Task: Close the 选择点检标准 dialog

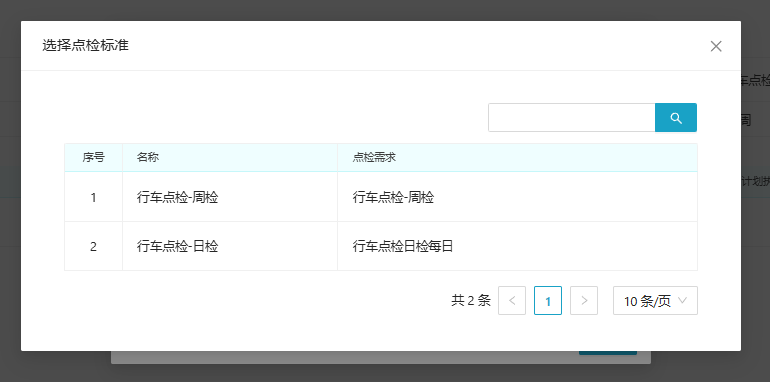Action: click(x=716, y=46)
